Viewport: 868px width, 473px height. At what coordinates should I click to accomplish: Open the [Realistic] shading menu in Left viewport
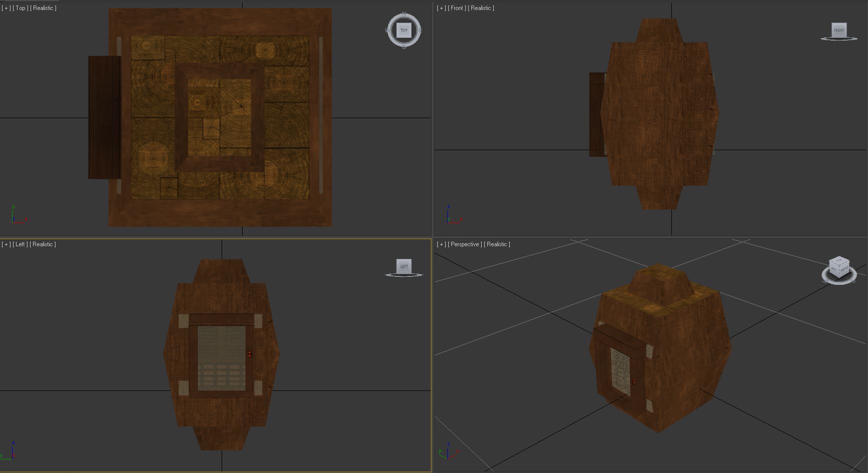(x=43, y=244)
